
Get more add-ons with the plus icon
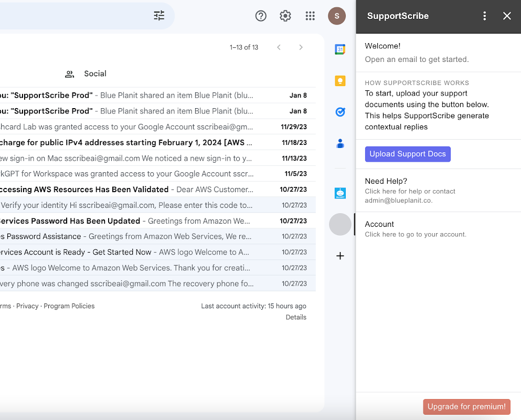tap(340, 256)
